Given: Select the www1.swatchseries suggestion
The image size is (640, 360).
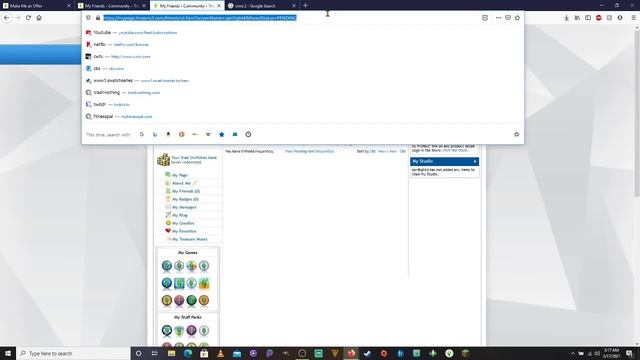Looking at the screenshot, I should pyautogui.click(x=302, y=81).
